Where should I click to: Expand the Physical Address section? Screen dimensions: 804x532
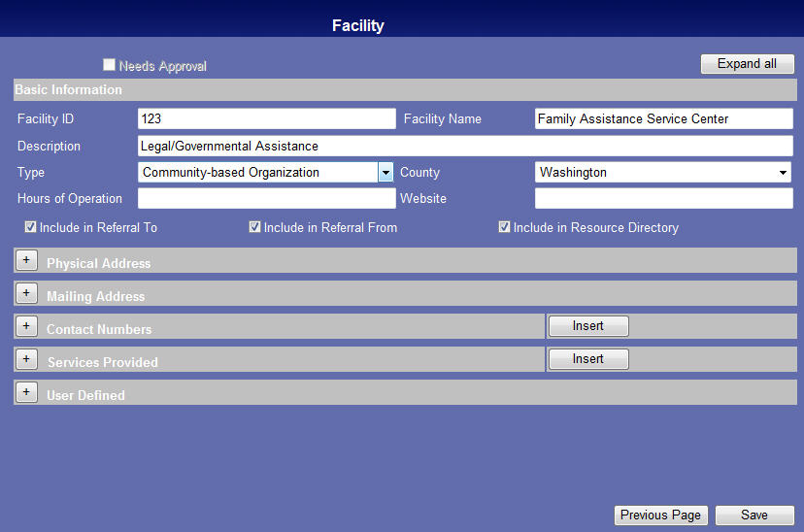click(x=26, y=260)
